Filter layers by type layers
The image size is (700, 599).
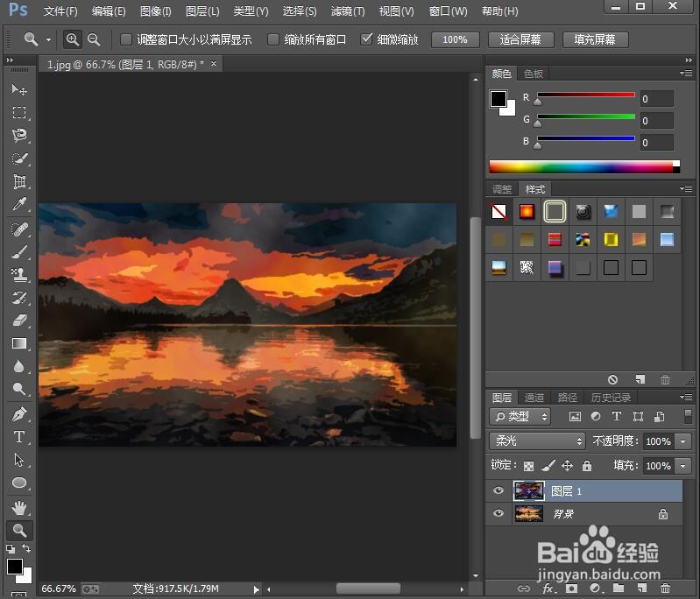tap(617, 416)
